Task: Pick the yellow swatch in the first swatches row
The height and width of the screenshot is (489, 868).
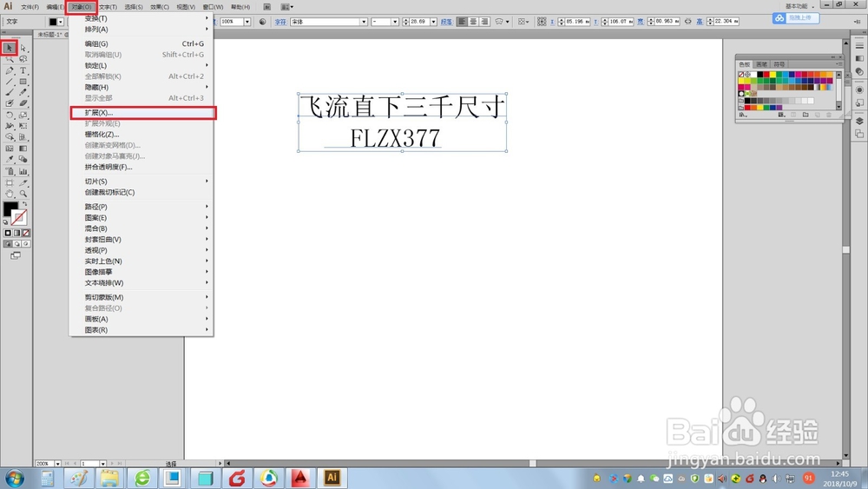Action: pyautogui.click(x=773, y=74)
